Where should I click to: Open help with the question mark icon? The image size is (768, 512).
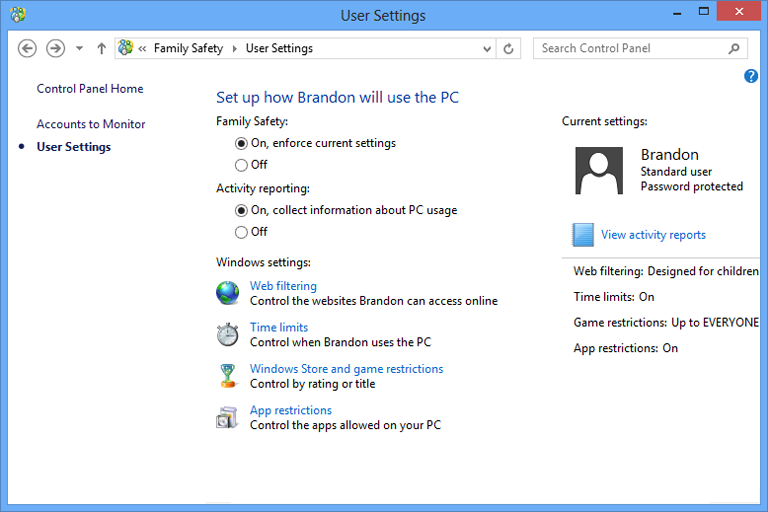point(751,76)
